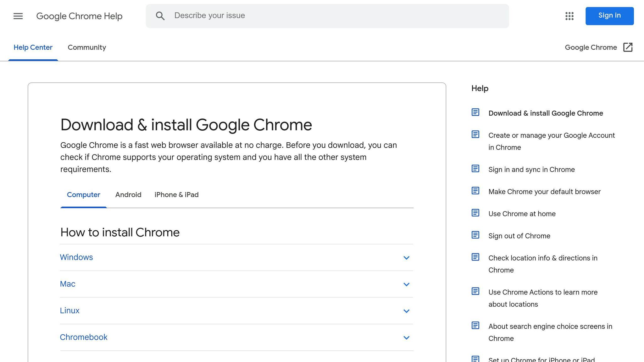The height and width of the screenshot is (362, 644).
Task: Open the Google apps grid
Action: tap(569, 16)
